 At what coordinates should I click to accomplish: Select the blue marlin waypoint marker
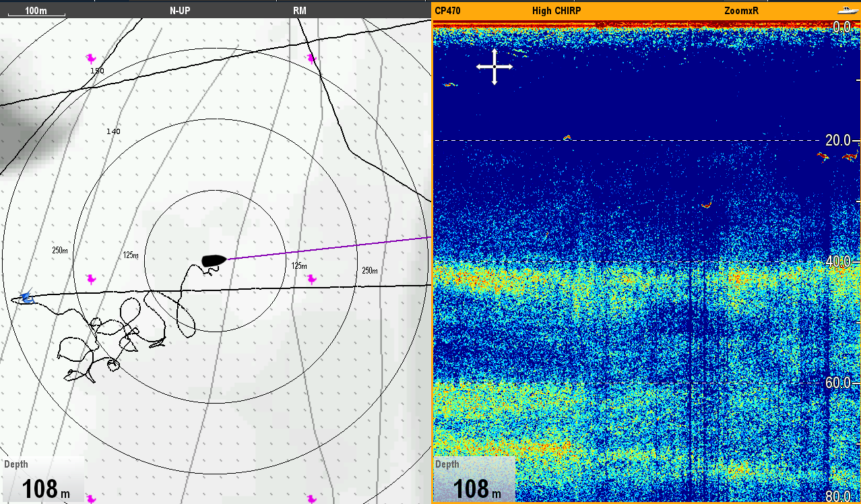coord(26,297)
